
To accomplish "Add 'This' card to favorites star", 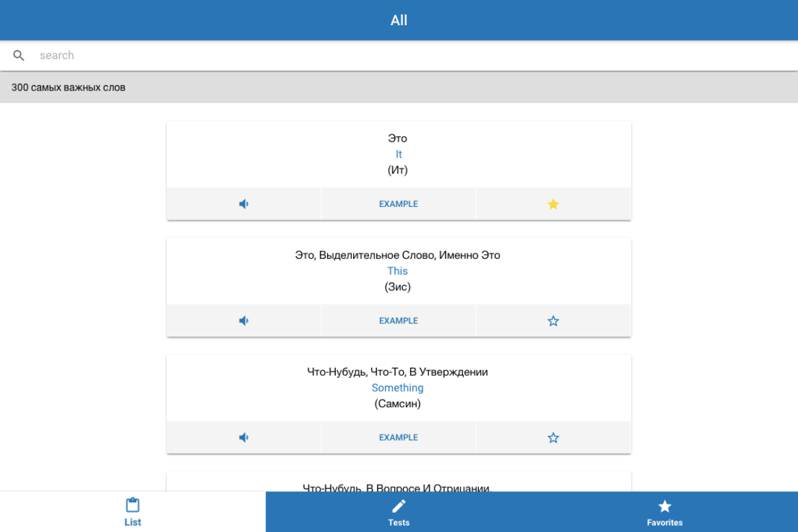I will point(553,321).
